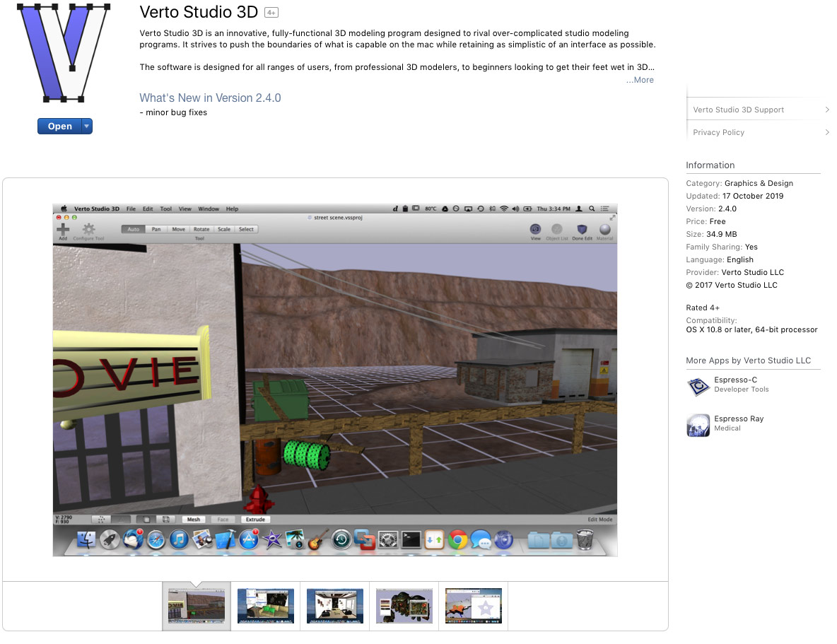Select the third thumbnail showing a living room
This screenshot has width=837, height=644.
(x=334, y=606)
